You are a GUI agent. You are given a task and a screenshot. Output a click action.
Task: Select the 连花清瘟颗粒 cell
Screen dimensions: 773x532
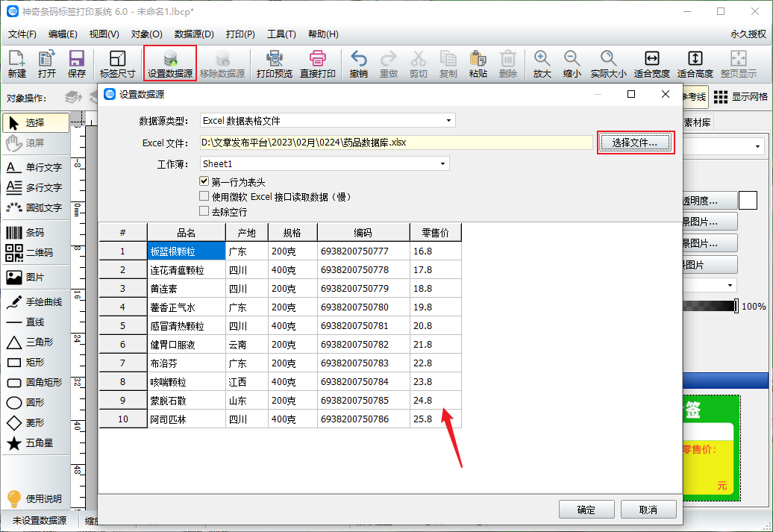click(187, 270)
